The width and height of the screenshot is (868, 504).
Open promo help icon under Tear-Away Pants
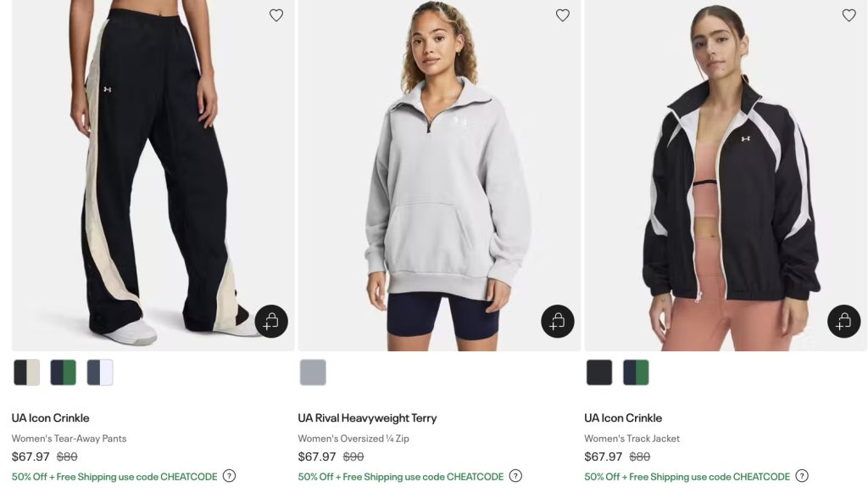[x=229, y=476]
